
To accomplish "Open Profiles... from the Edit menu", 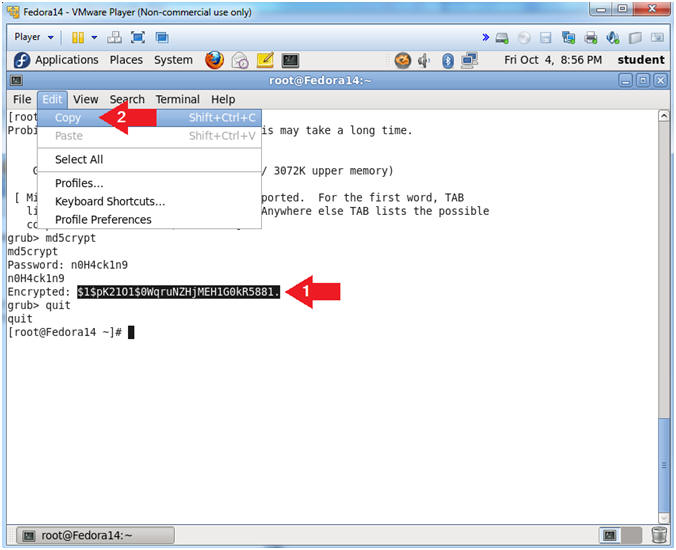I will pyautogui.click(x=149, y=183).
